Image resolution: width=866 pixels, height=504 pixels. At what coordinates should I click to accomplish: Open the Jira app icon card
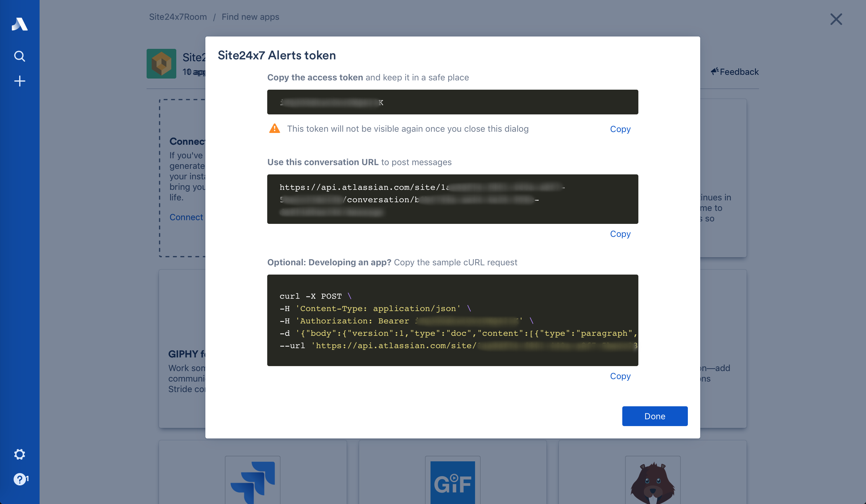coord(253,480)
